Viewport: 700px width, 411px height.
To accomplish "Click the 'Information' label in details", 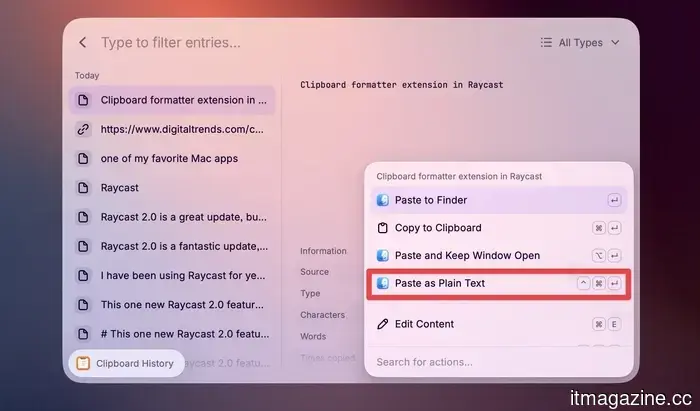I will [323, 251].
